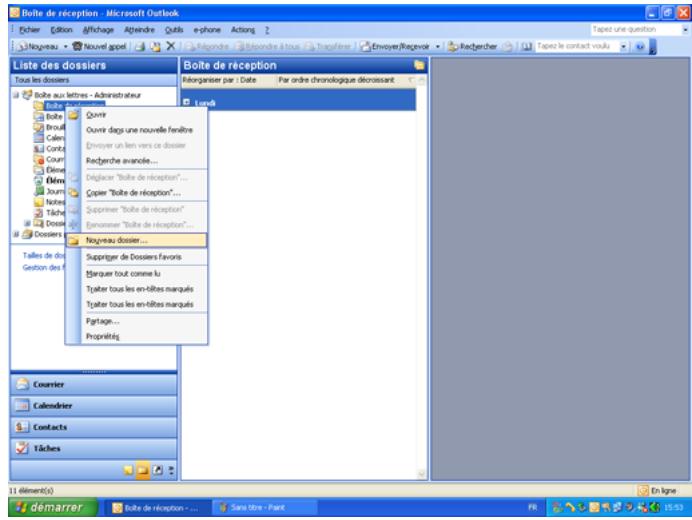This screenshot has width=692, height=520.
Task: Expand the Lundi message group
Action: coord(186,102)
